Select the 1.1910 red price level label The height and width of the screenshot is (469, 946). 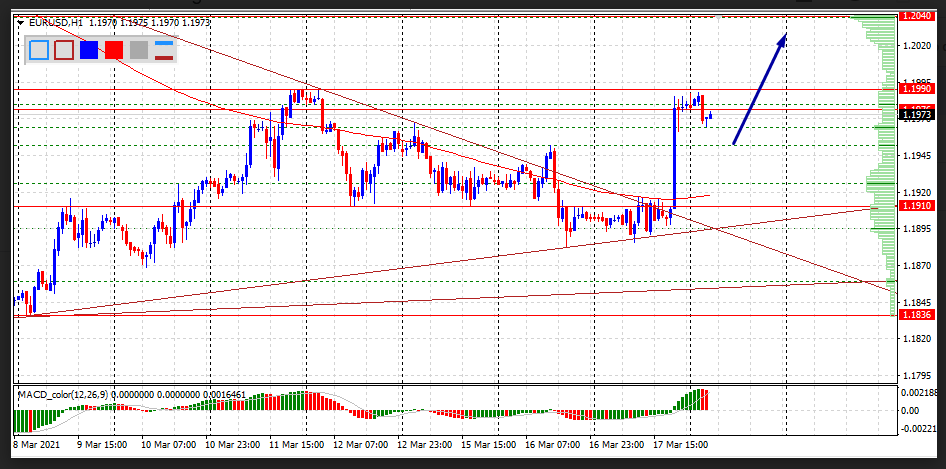point(916,206)
